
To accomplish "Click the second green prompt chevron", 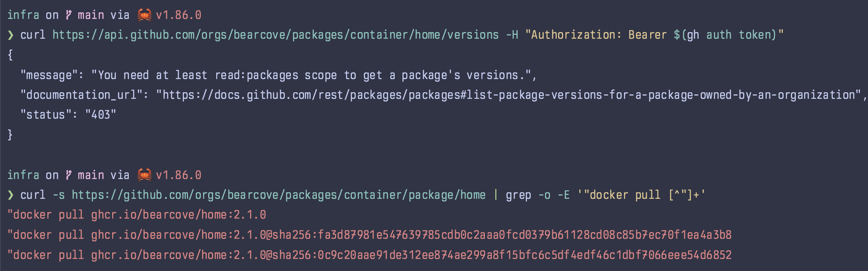I will click(11, 195).
